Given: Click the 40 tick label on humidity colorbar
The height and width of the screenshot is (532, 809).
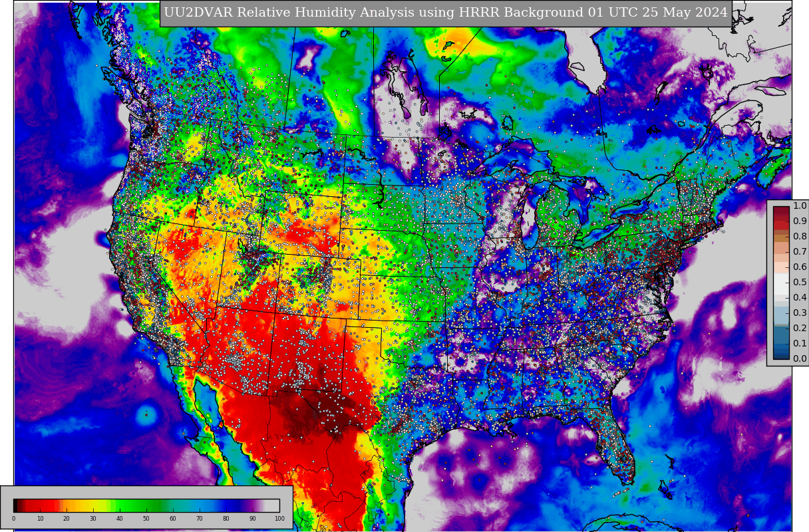Looking at the screenshot, I should [x=120, y=519].
